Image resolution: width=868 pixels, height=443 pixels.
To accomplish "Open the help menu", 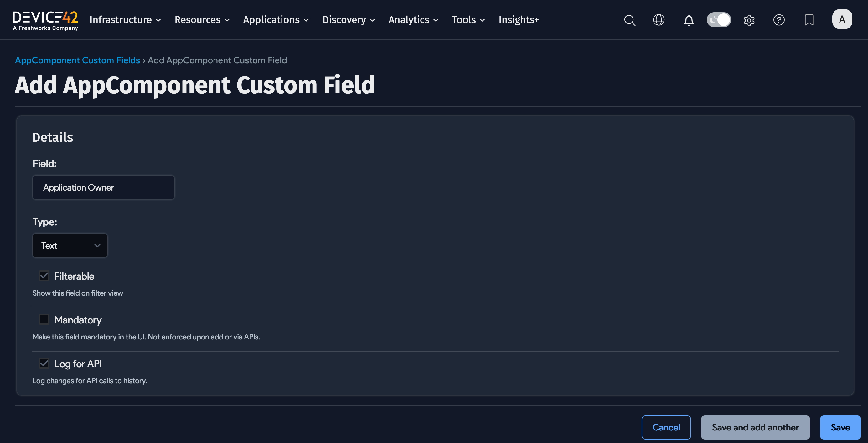I will tap(779, 20).
